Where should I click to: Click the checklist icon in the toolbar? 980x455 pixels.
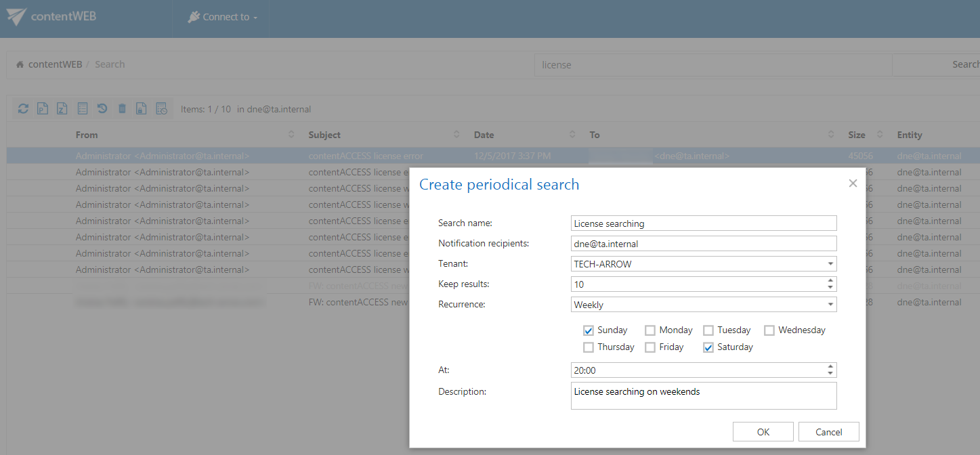tap(83, 108)
